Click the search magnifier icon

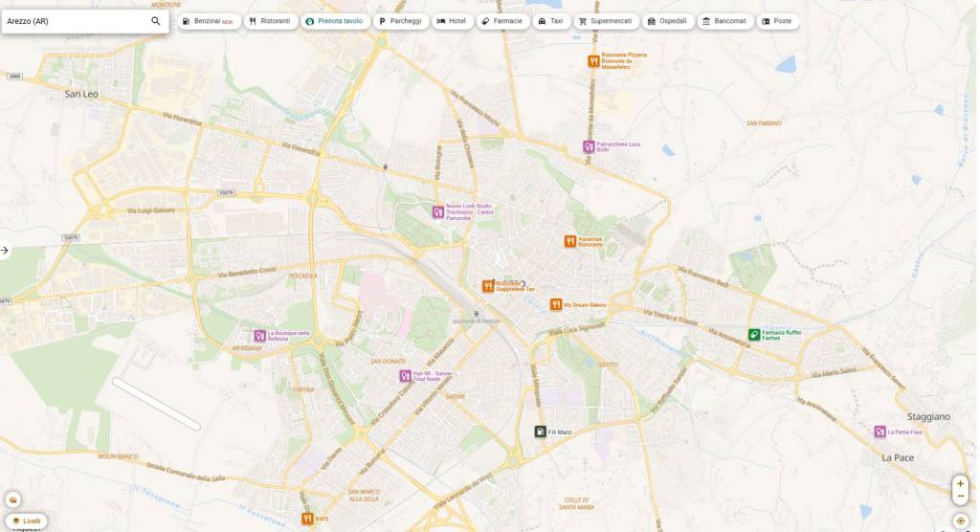[x=156, y=21]
